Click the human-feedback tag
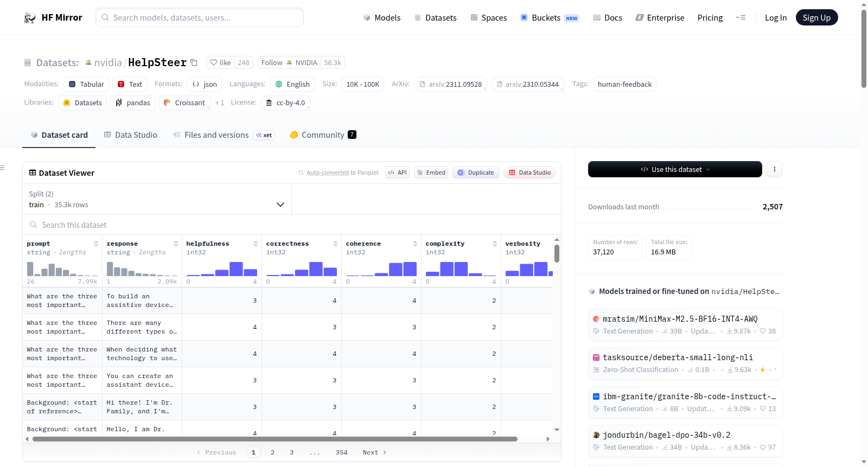 coord(624,84)
